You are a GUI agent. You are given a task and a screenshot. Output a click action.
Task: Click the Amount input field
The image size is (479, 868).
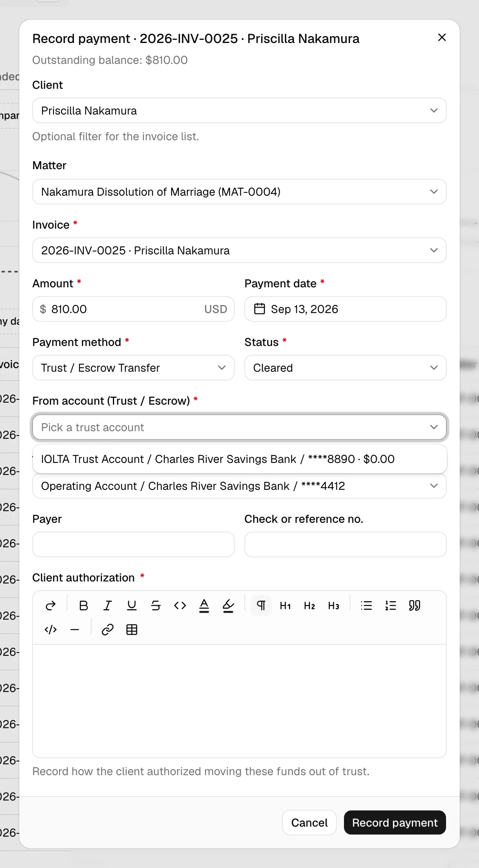(133, 309)
